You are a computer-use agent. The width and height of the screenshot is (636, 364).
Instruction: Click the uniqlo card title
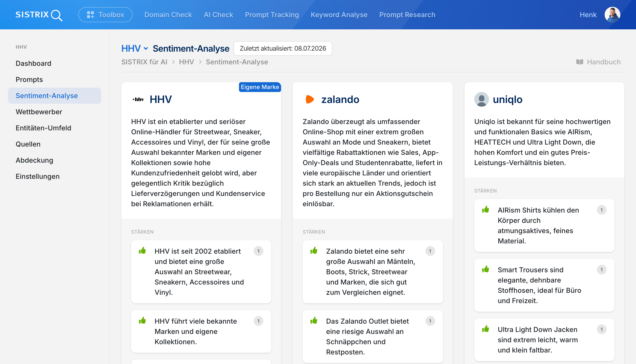pos(508,100)
